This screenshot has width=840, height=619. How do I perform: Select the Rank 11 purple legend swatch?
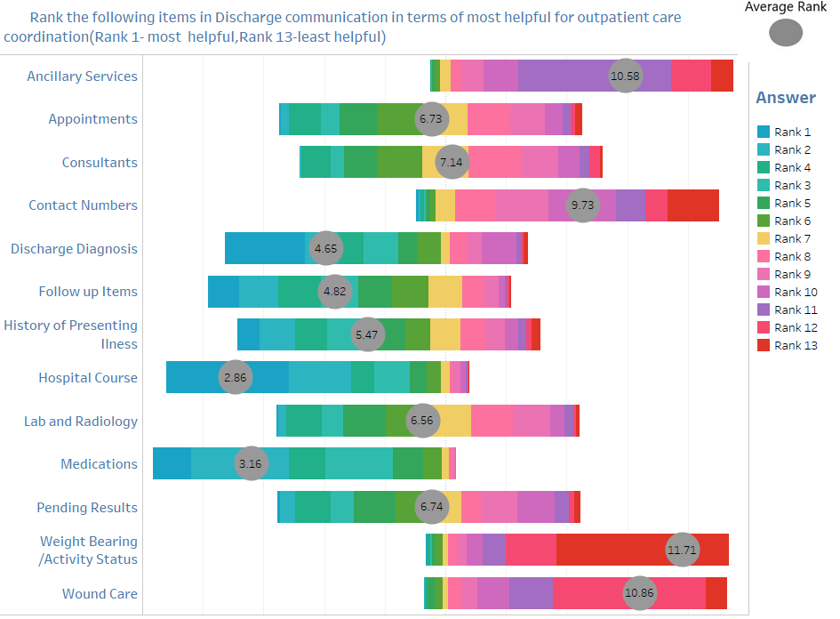[764, 309]
